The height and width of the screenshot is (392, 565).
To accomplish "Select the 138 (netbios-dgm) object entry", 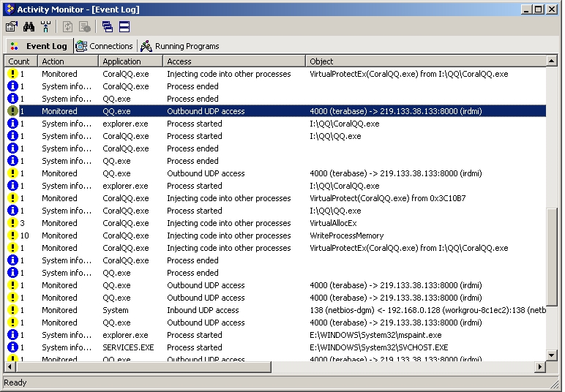I will (427, 310).
